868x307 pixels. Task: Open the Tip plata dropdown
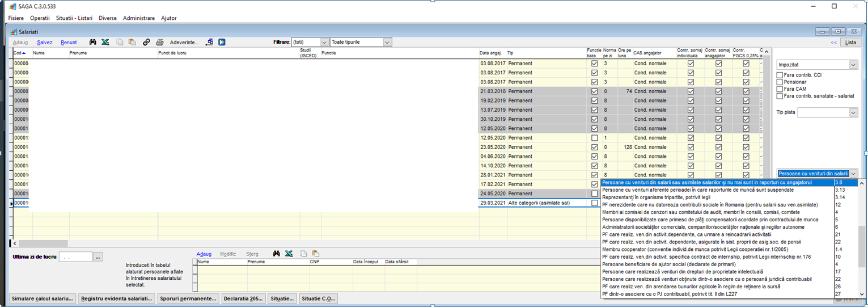853,112
